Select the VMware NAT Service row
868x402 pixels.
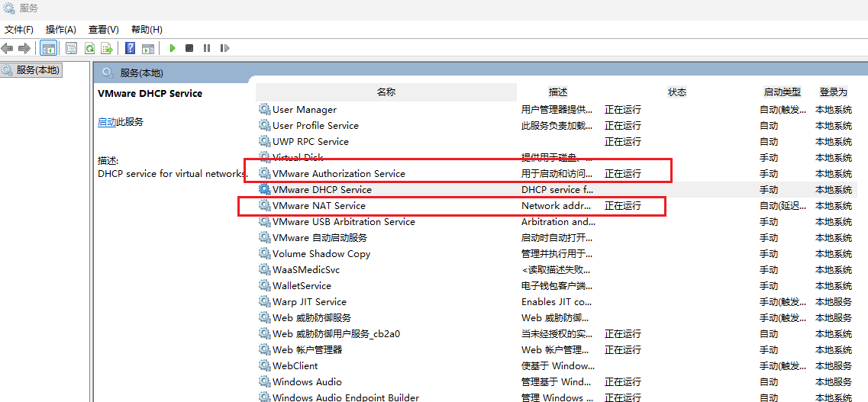coord(319,206)
